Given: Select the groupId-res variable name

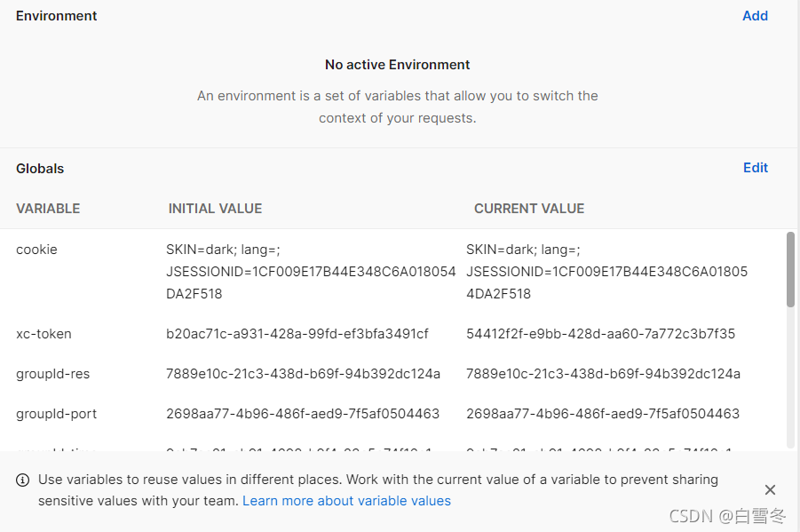Looking at the screenshot, I should (x=52, y=374).
